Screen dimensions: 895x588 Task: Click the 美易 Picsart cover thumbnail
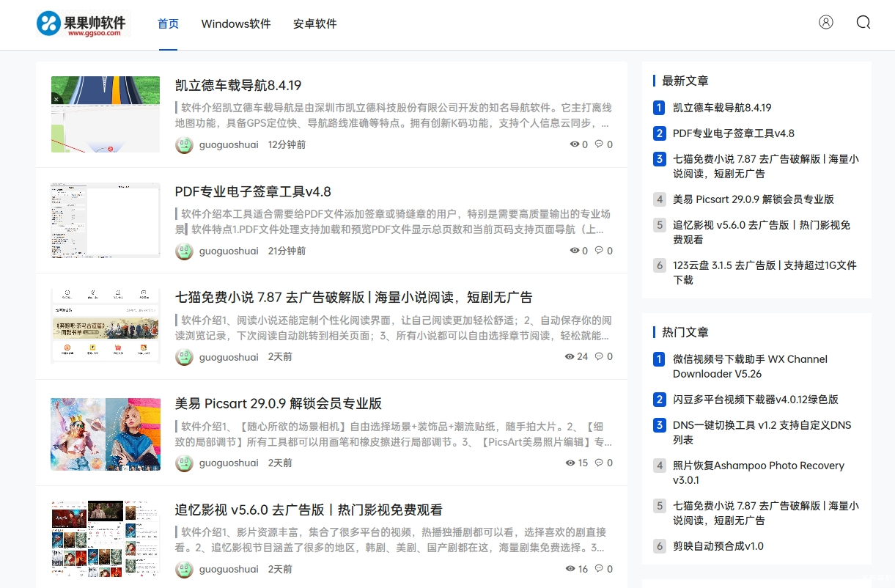pos(105,433)
